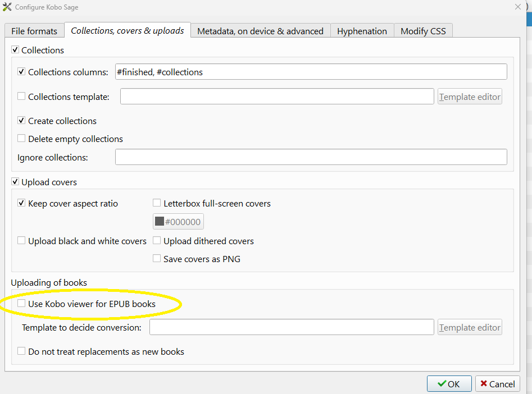The width and height of the screenshot is (532, 394).
Task: Close the Configure Kobo Sage dialog
Action: (x=517, y=7)
